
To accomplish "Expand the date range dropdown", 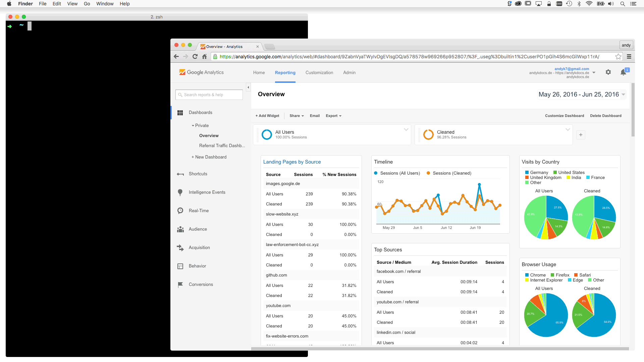I will pyautogui.click(x=623, y=95).
